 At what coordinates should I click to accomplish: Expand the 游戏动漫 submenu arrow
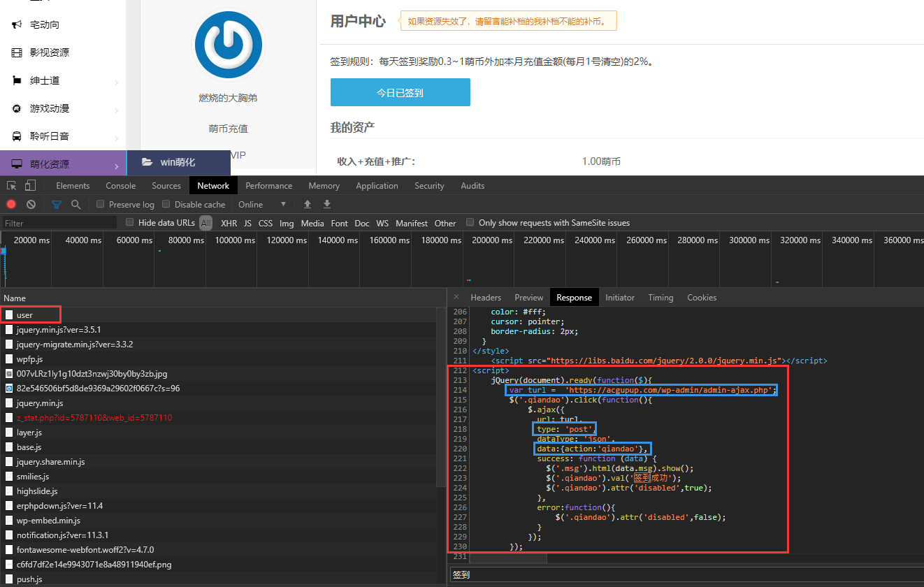117,110
